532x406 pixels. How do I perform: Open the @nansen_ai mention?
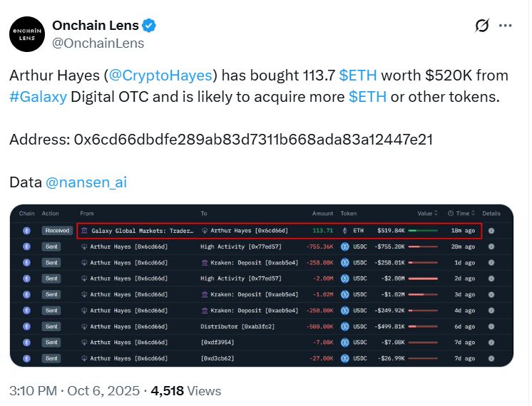pyautogui.click(x=86, y=182)
